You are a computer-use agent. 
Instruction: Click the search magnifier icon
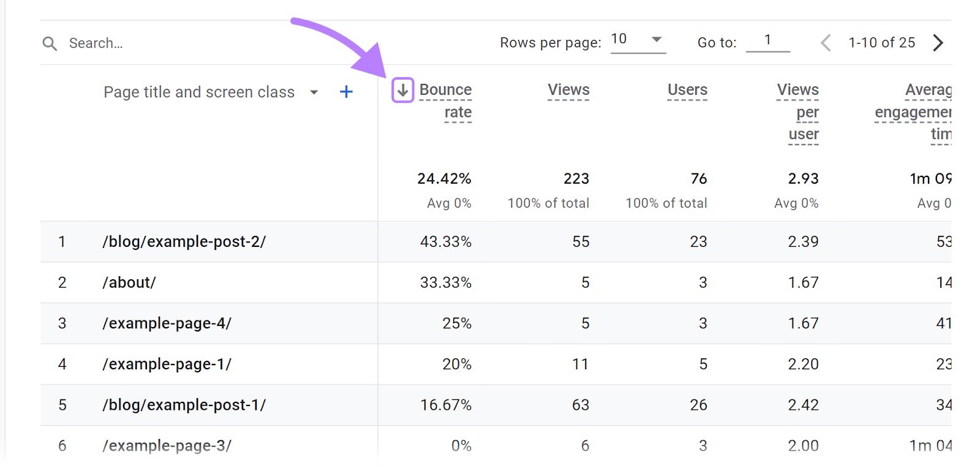[x=50, y=43]
